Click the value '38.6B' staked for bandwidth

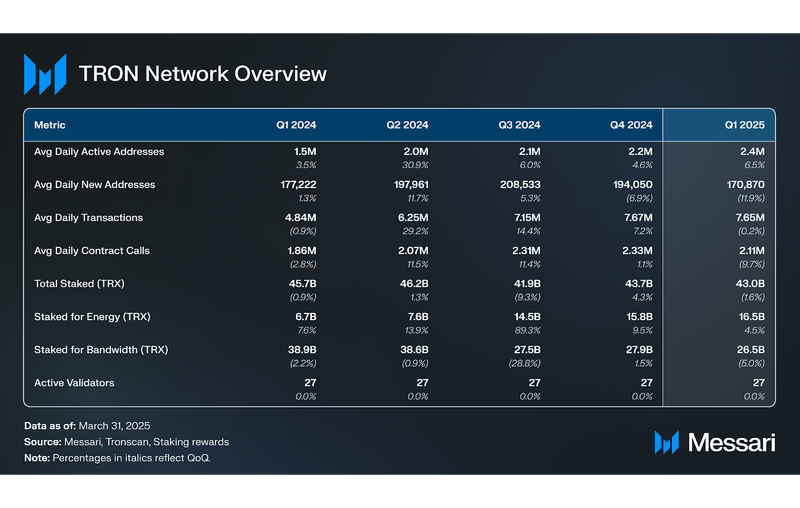point(414,350)
